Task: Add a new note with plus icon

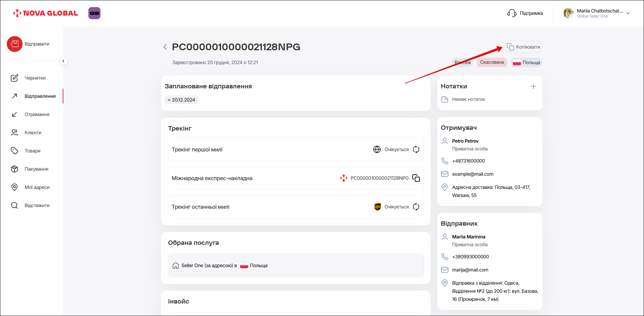Action: click(x=533, y=86)
